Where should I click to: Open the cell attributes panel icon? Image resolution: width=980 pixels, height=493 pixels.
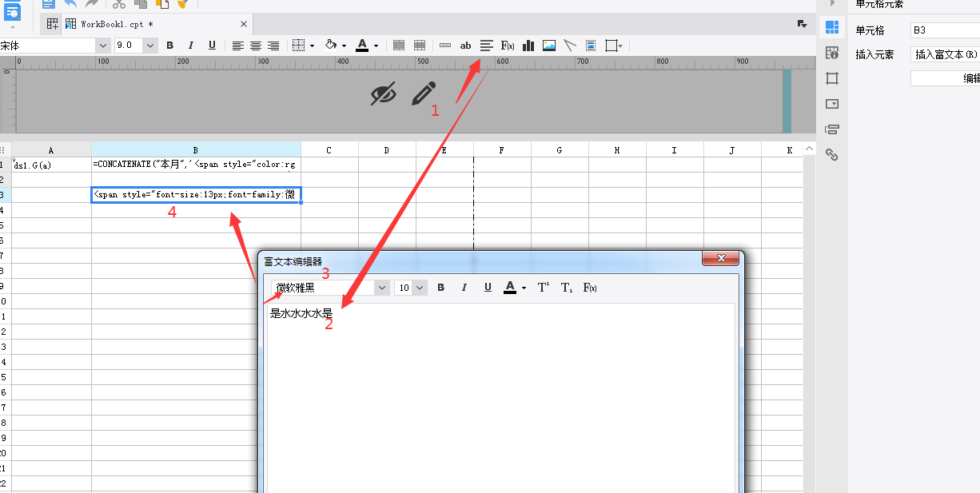832,54
